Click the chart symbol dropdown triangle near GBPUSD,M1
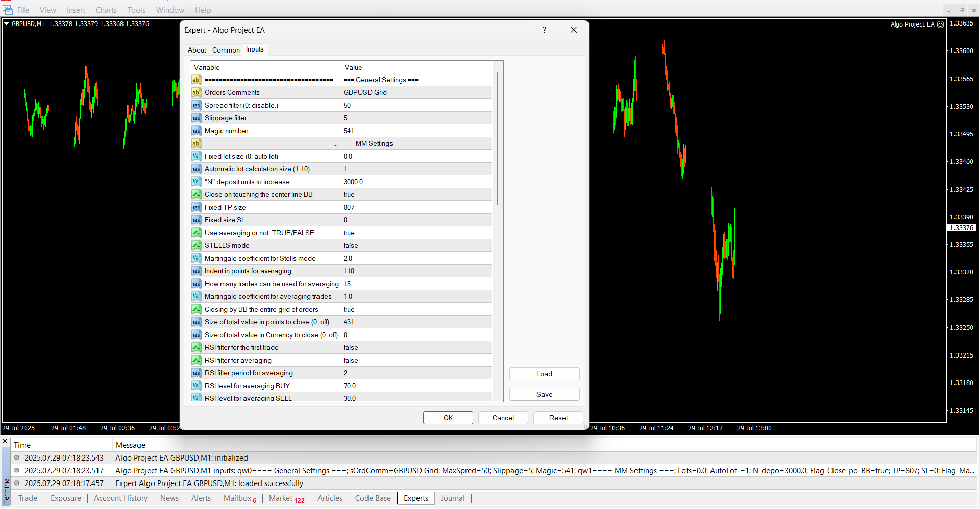Screen dimensions: 980x509 [x=7, y=24]
